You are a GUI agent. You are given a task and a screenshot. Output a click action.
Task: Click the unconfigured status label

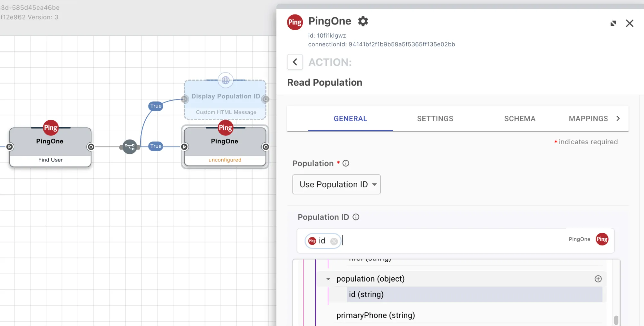[225, 160]
